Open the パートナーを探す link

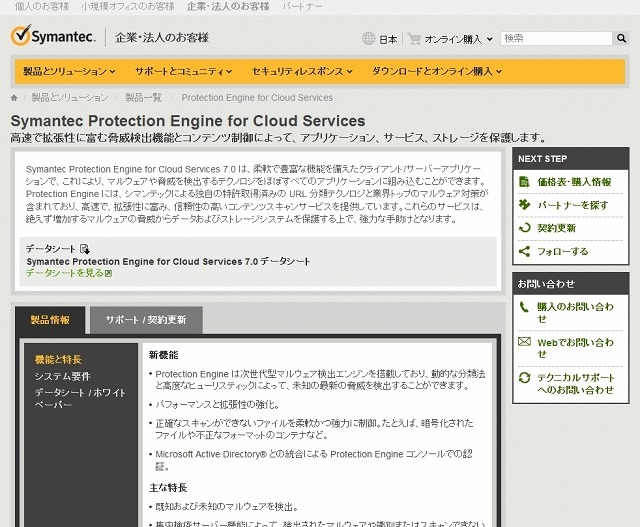click(573, 205)
